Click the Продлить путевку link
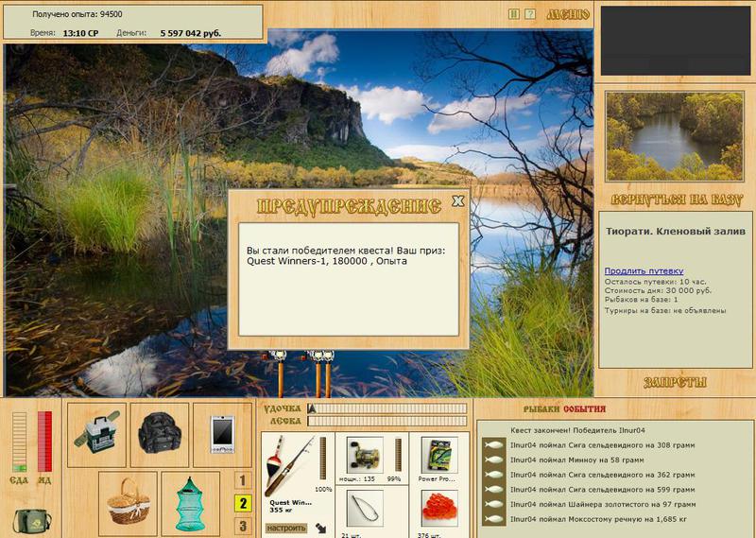Screen dimensions: 756x538 point(644,271)
